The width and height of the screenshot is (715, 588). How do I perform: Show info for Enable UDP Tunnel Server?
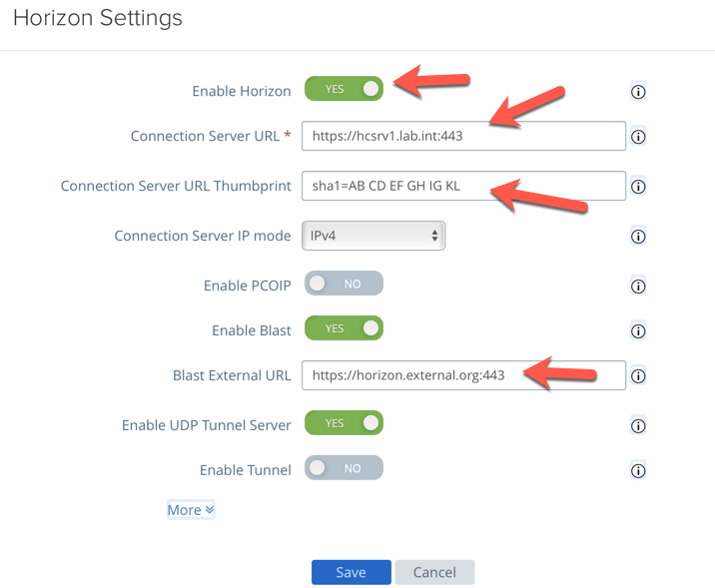pyautogui.click(x=639, y=425)
